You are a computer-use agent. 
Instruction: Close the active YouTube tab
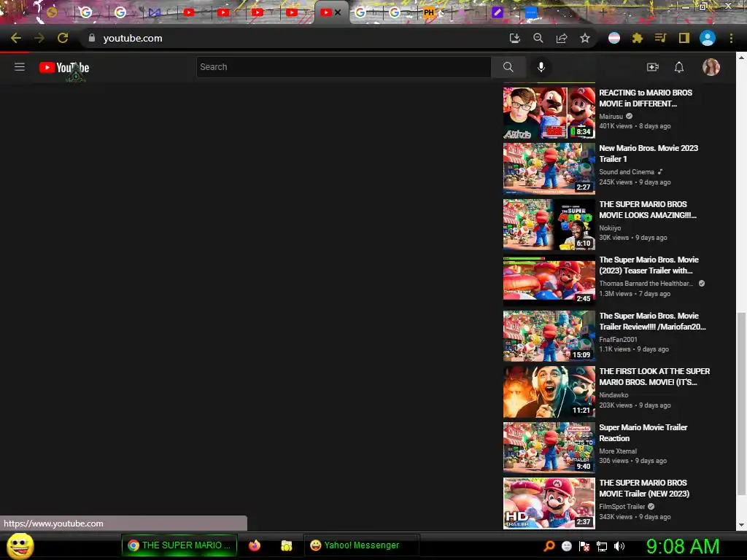tap(338, 13)
